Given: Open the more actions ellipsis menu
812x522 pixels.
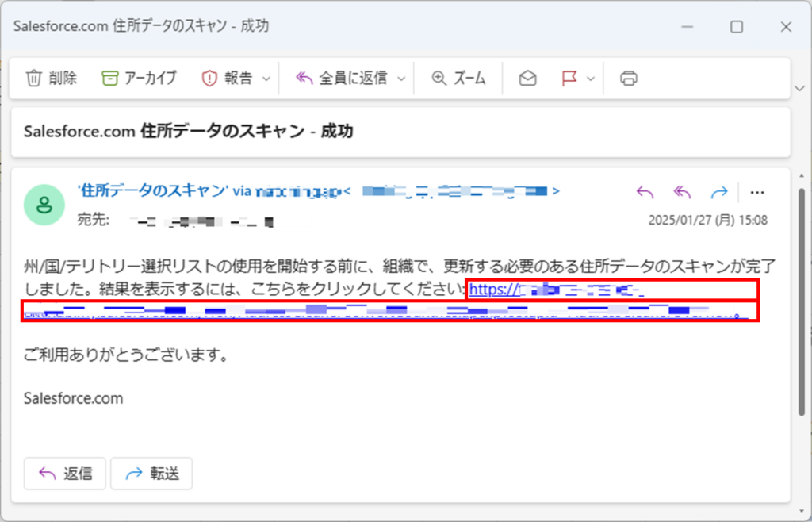Looking at the screenshot, I should [x=756, y=192].
